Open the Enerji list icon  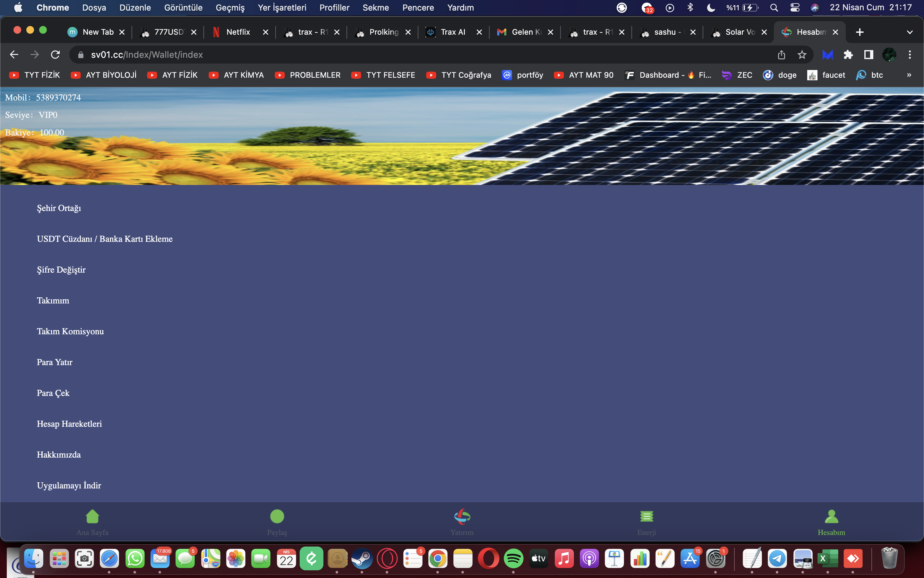[646, 516]
